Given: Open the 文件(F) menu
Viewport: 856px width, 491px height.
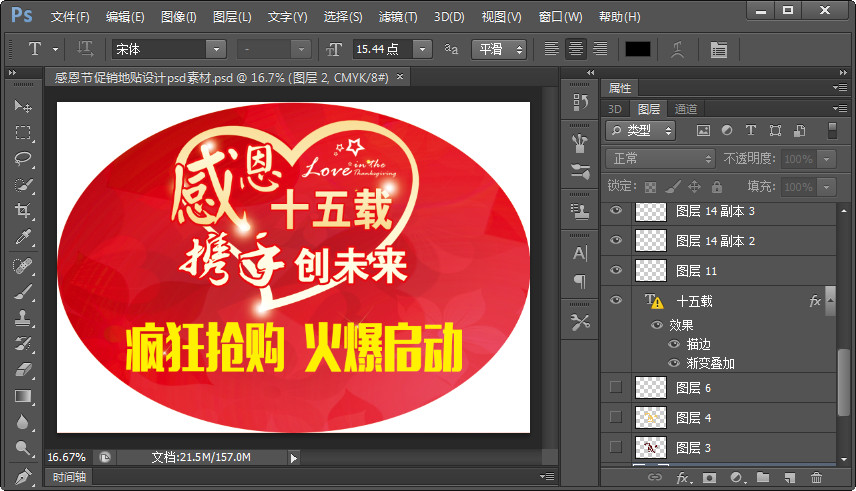Looking at the screenshot, I should click(x=70, y=17).
